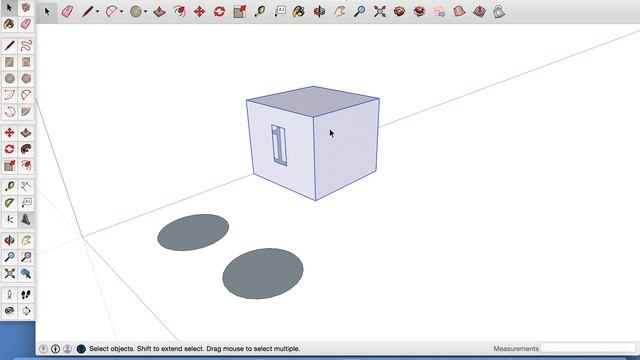Select the Text label tool in left palette

[x=26, y=203]
